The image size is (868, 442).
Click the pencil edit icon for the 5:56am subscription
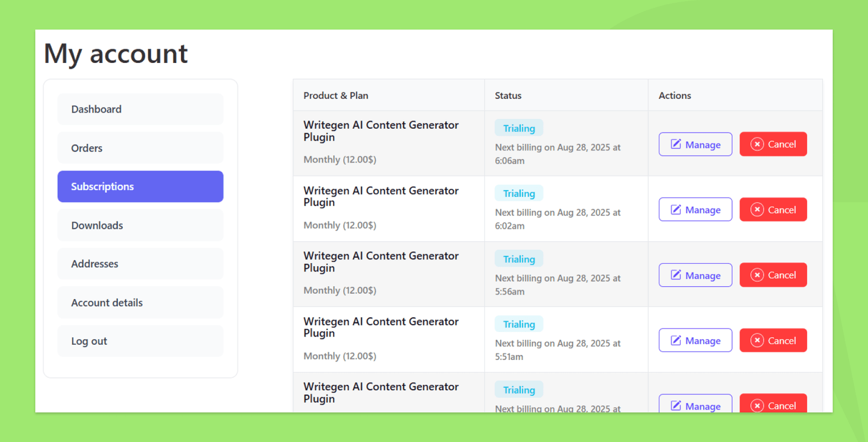[x=676, y=275]
